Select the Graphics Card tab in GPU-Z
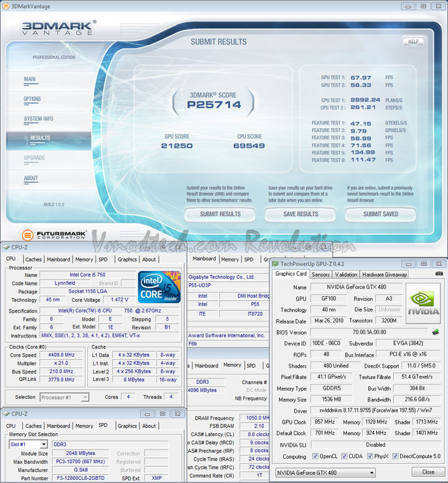The image size is (448, 483). [291, 273]
